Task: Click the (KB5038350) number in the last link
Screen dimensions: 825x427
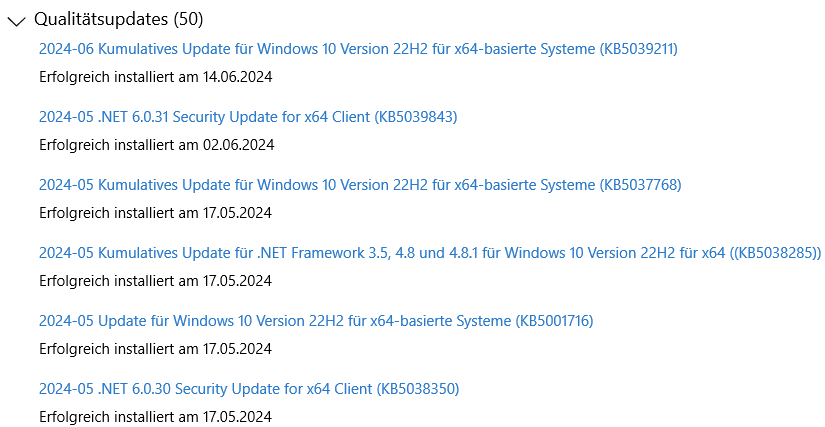Action: tap(418, 389)
